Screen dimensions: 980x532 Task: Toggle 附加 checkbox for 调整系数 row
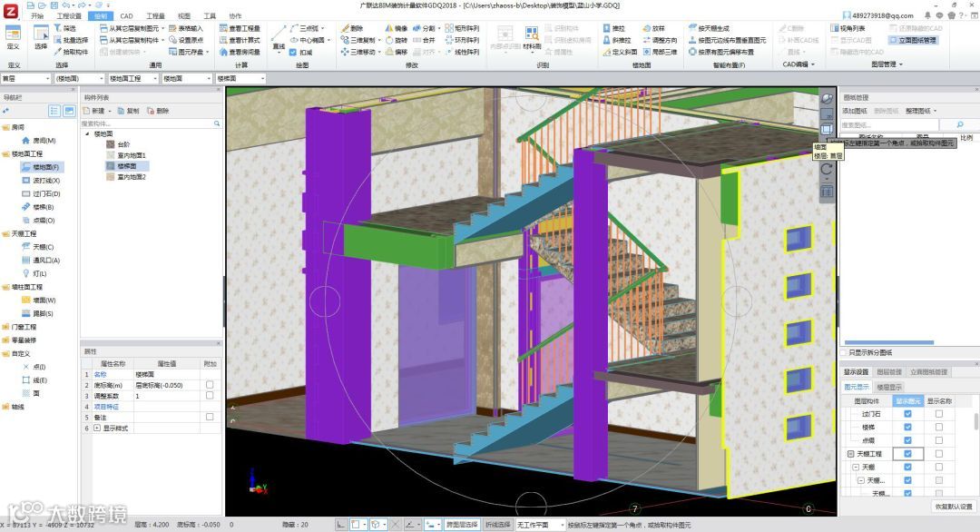(x=210, y=396)
